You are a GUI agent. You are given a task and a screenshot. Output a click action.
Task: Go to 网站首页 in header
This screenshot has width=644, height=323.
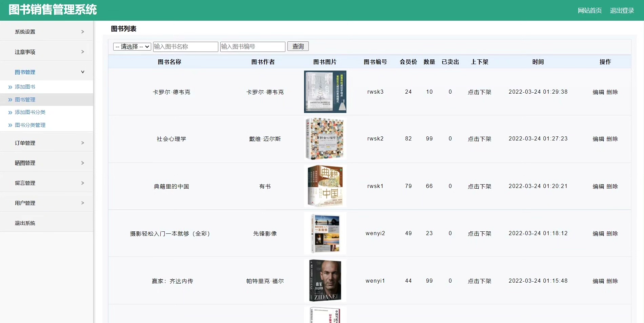pos(589,11)
